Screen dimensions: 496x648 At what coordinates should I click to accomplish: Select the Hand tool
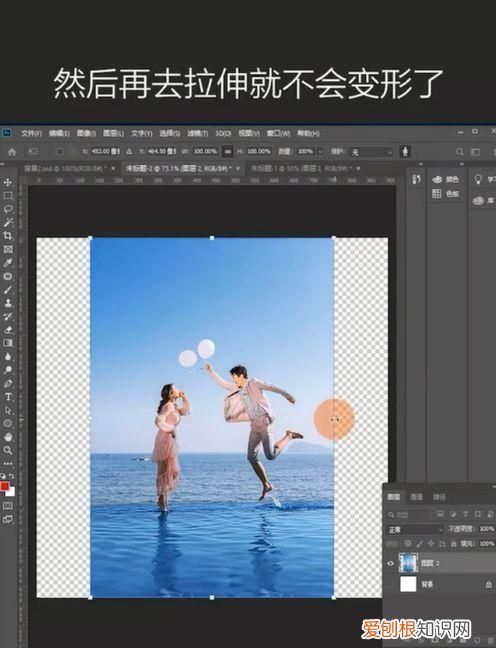(x=8, y=437)
